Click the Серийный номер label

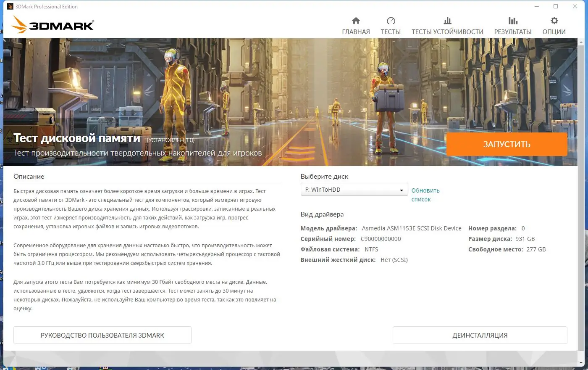tap(328, 239)
